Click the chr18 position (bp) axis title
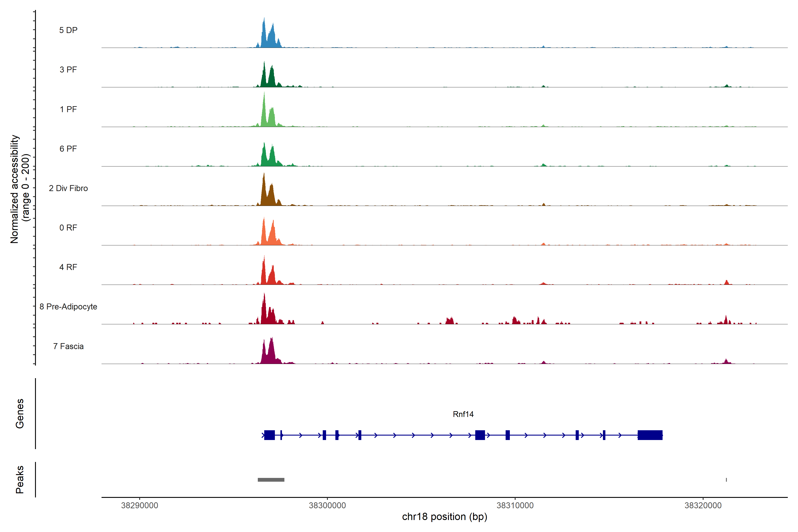 pyautogui.click(x=444, y=517)
